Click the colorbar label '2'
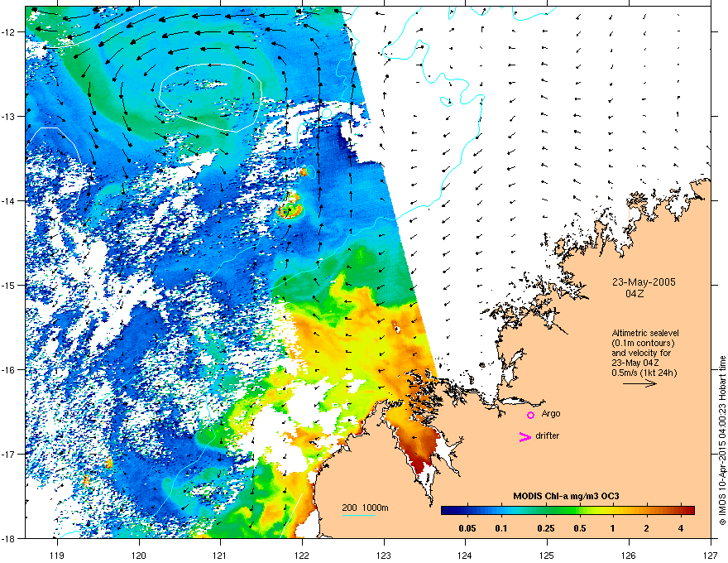728x563 pixels. click(x=647, y=528)
